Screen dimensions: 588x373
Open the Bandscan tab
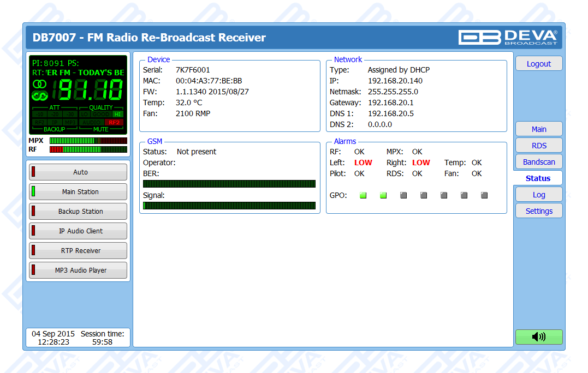[538, 162]
